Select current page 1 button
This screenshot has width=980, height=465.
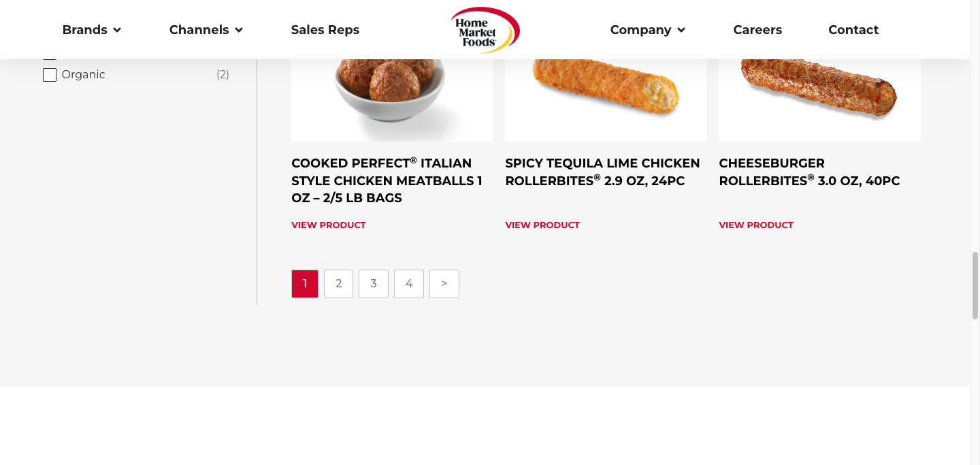[x=305, y=284]
